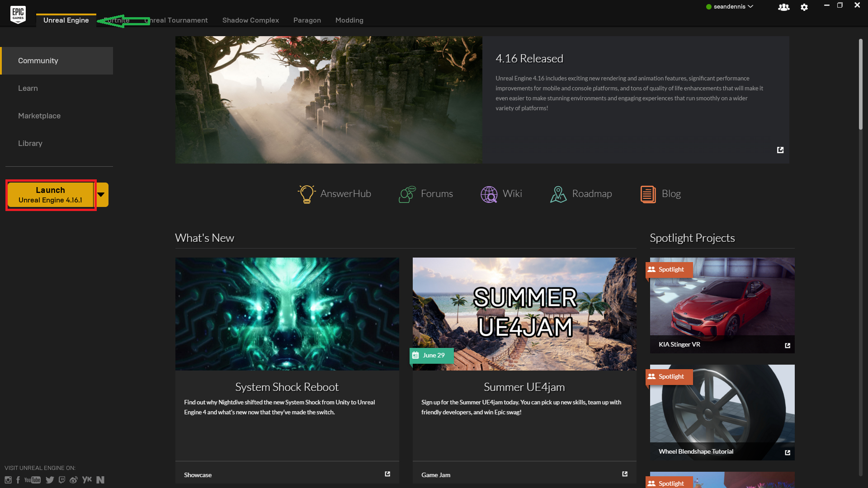868x488 pixels.
Task: Open the friends list icon
Action: coord(783,7)
